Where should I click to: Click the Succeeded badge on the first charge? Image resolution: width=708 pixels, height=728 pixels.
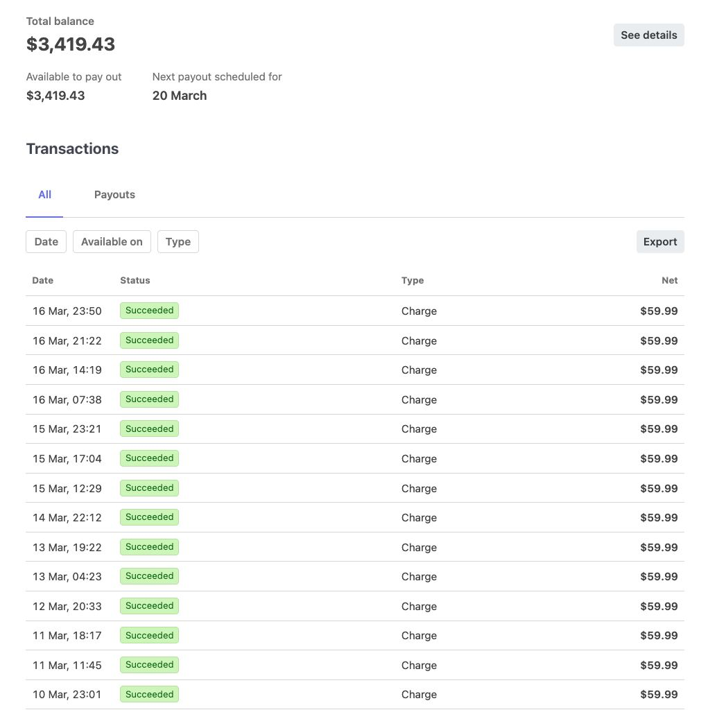pyautogui.click(x=149, y=311)
